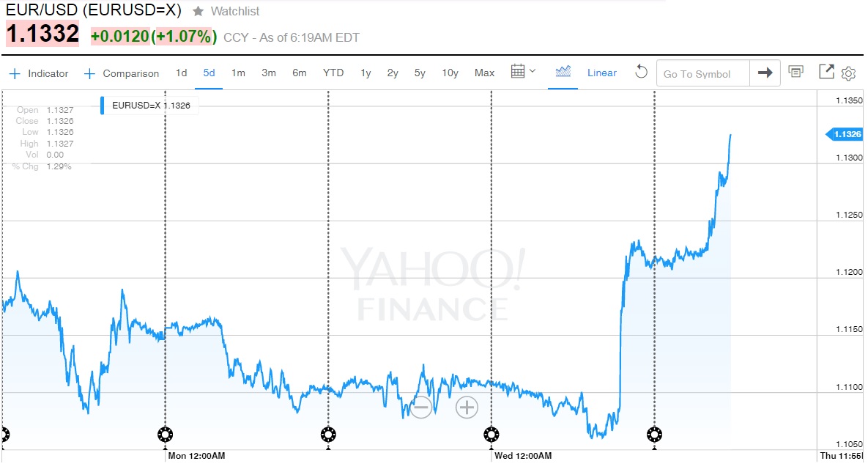Zoom out with the minus circle
The height and width of the screenshot is (472, 868).
420,407
